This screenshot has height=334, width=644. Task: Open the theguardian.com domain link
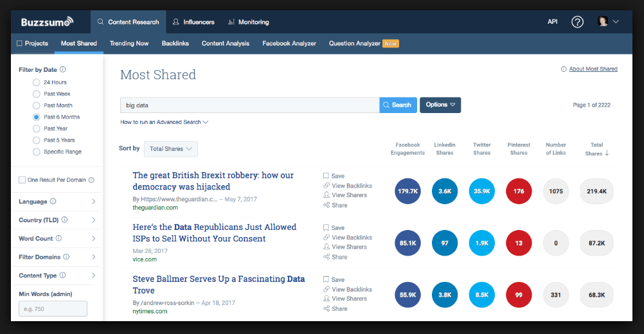(x=156, y=207)
